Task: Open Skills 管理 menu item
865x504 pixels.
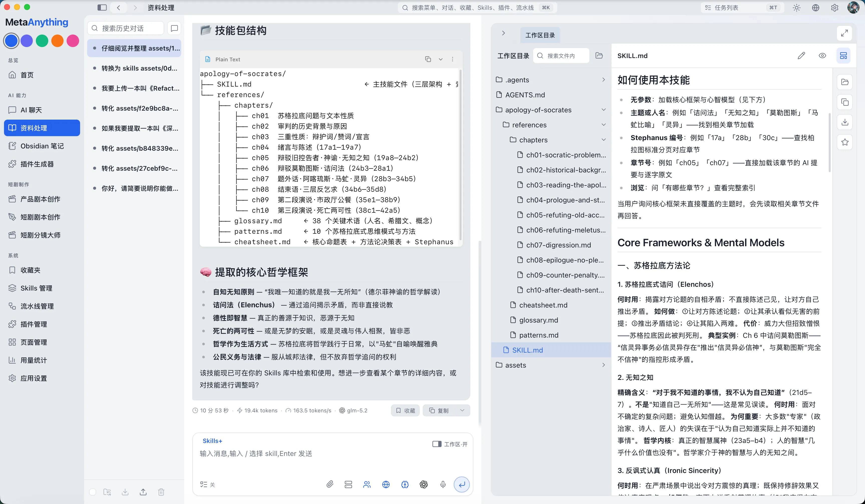Action: tap(42, 288)
